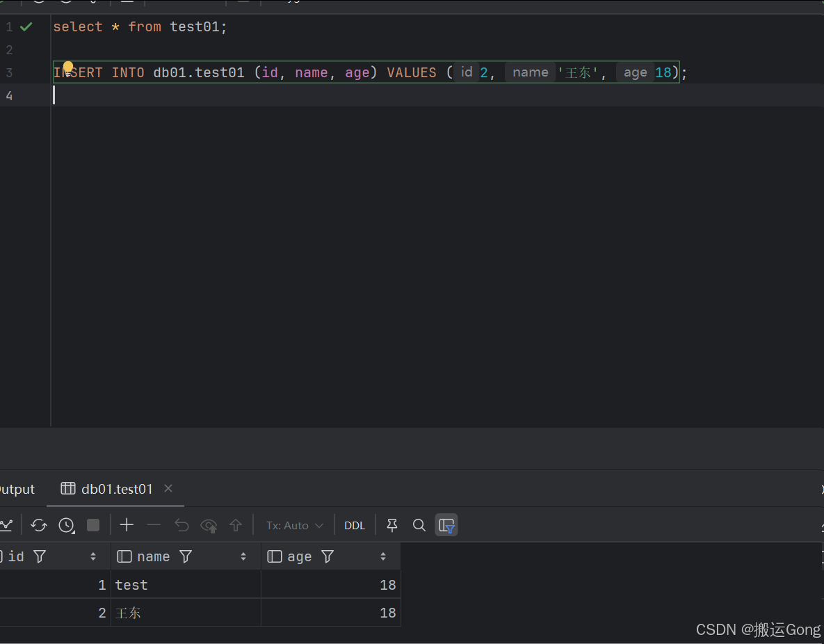824x644 pixels.
Task: Preview pending changes eye icon
Action: (x=209, y=525)
